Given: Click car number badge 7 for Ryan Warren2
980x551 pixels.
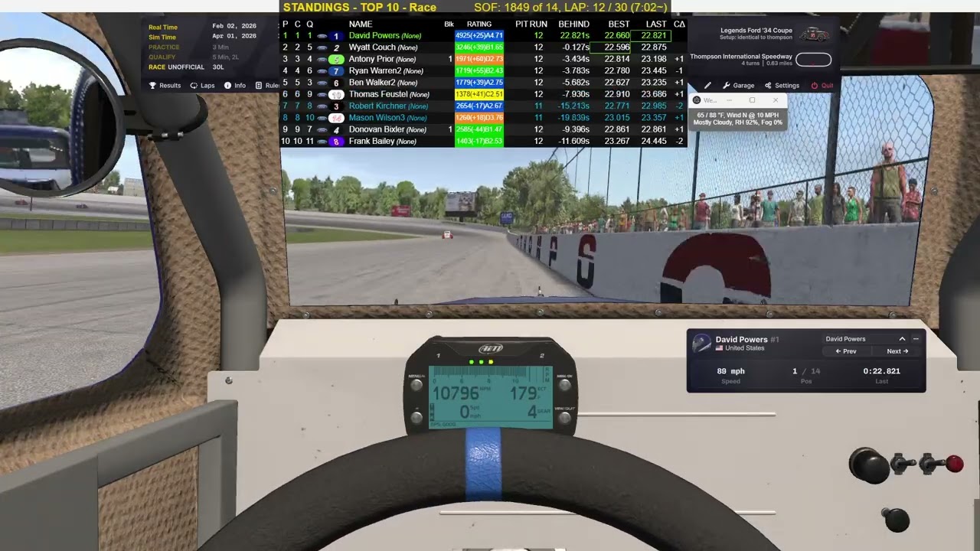Looking at the screenshot, I should point(335,71).
